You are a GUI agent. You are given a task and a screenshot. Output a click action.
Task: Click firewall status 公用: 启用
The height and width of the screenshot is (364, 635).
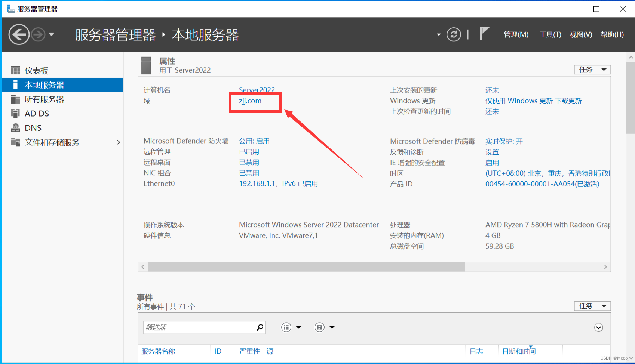click(254, 141)
